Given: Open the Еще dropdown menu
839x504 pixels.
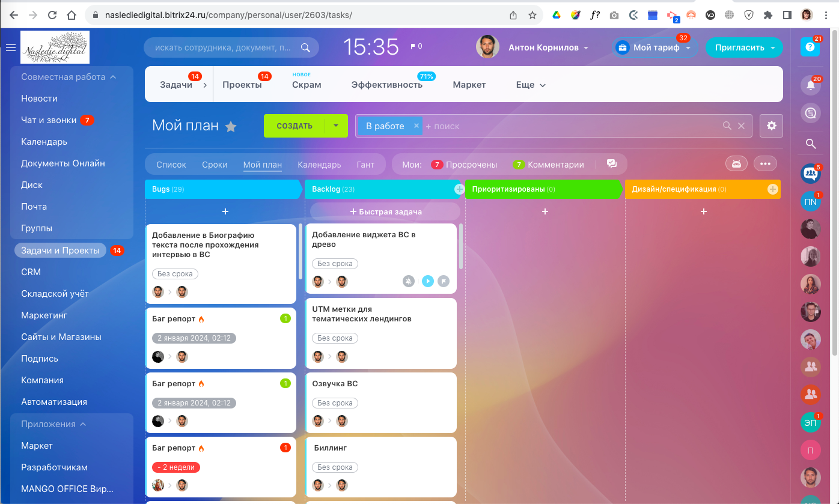Looking at the screenshot, I should point(531,85).
